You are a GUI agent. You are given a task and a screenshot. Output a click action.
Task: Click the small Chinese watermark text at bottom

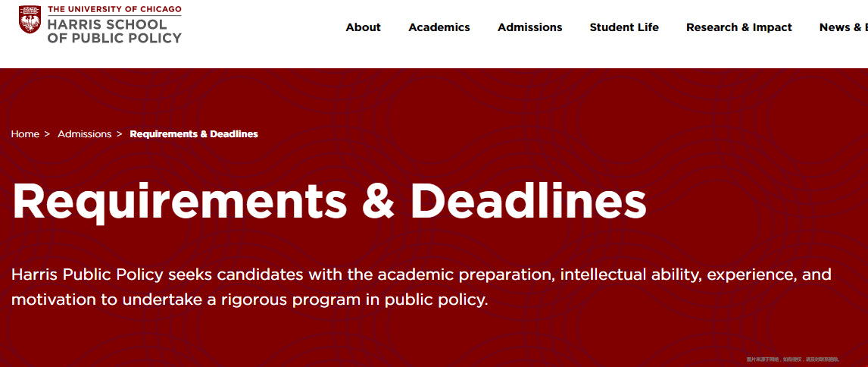click(793, 359)
